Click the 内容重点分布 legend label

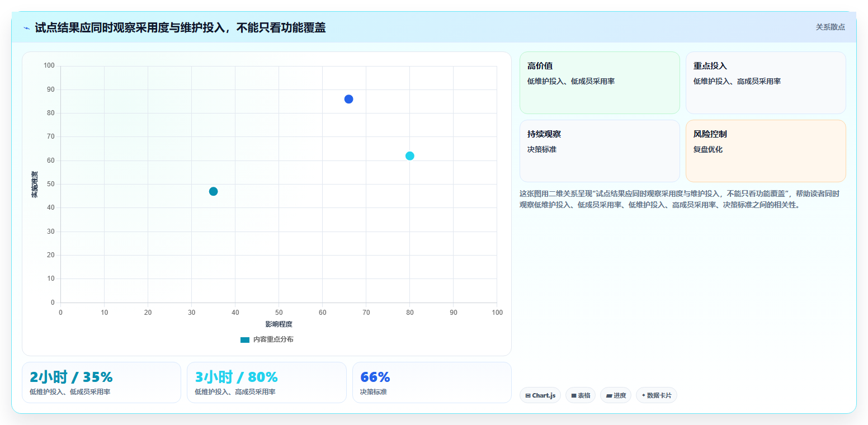pos(273,340)
